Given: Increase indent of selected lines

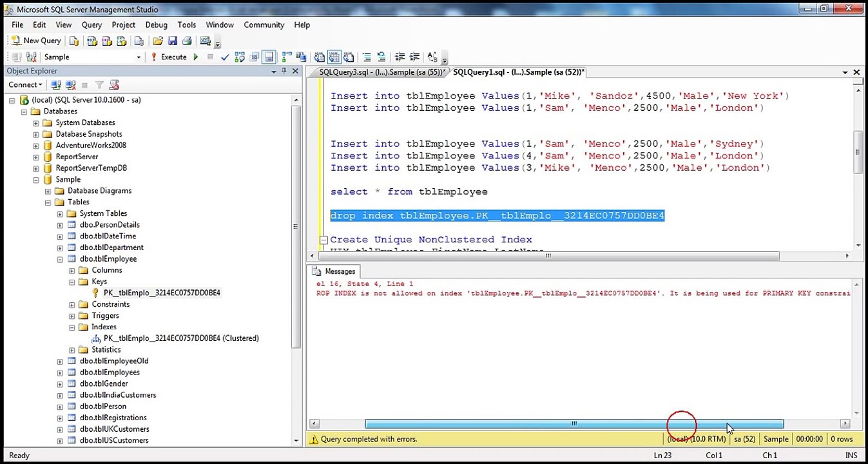Looking at the screenshot, I should coord(414,57).
